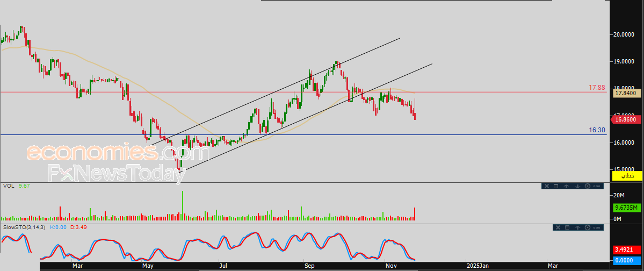Move the VOL panel down
The width and height of the screenshot is (644, 271).
(x=577, y=186)
